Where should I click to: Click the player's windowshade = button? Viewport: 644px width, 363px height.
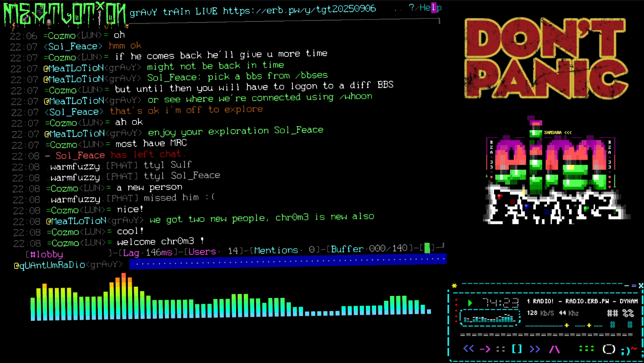[634, 286]
